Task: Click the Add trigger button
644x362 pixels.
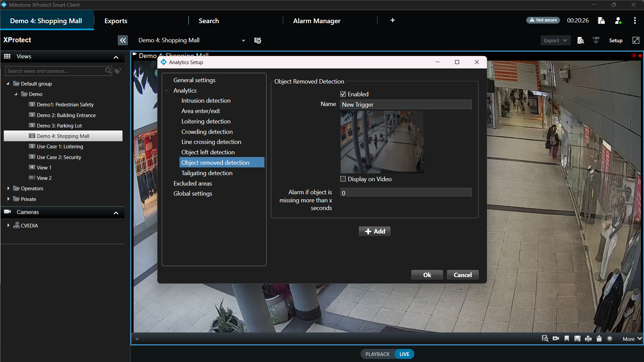Action: pyautogui.click(x=374, y=231)
